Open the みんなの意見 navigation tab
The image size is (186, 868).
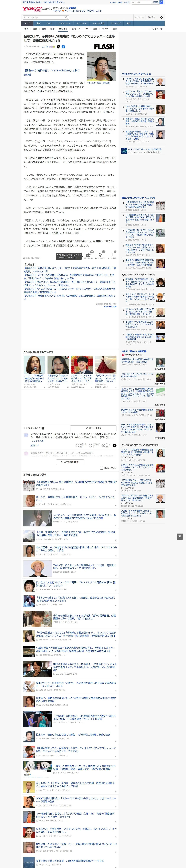click(98, 24)
